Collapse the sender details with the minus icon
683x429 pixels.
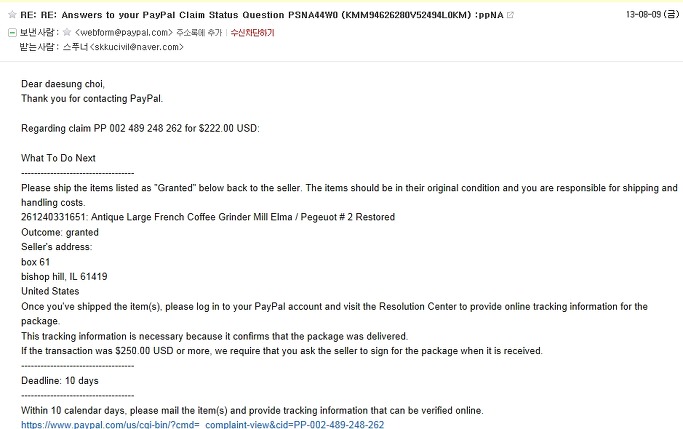click(12, 32)
